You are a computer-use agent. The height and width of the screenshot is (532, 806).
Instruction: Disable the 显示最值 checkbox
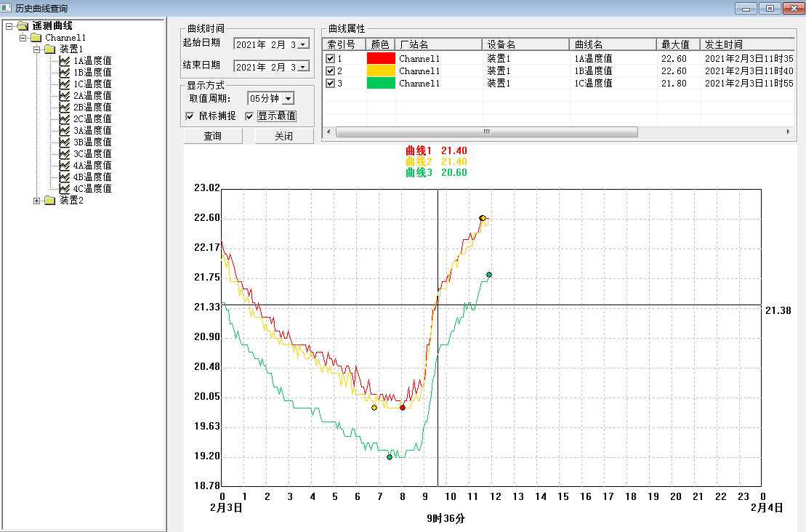pyautogui.click(x=249, y=116)
